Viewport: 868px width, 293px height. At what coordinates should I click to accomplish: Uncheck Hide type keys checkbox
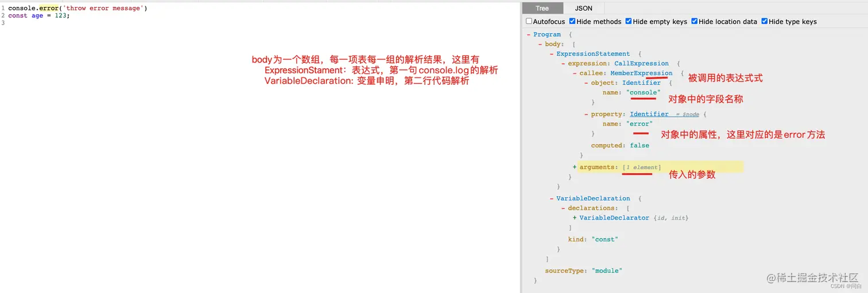coord(765,21)
